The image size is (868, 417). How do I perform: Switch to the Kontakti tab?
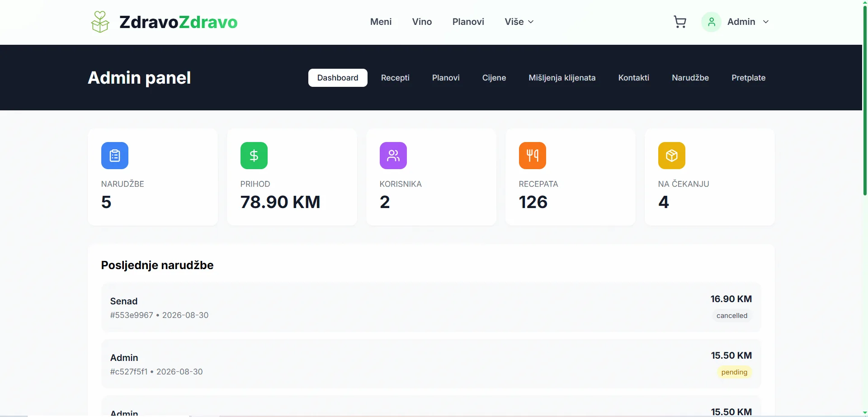pyautogui.click(x=633, y=78)
